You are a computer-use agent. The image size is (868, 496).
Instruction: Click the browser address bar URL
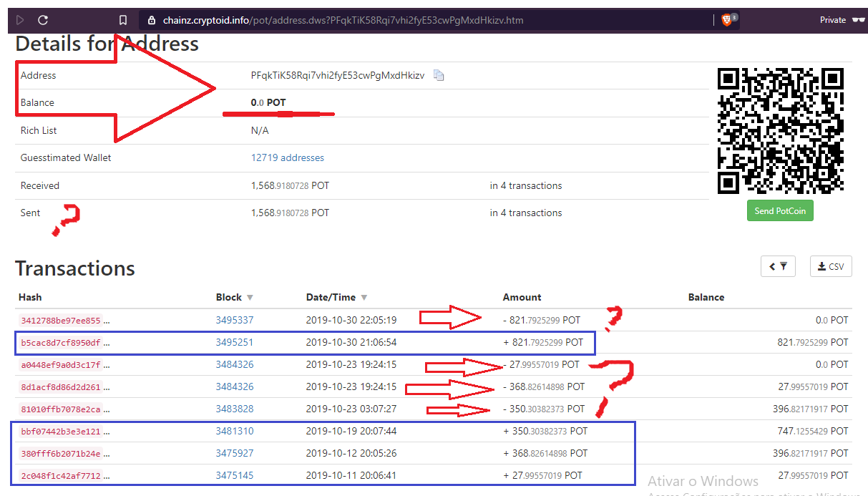point(343,20)
